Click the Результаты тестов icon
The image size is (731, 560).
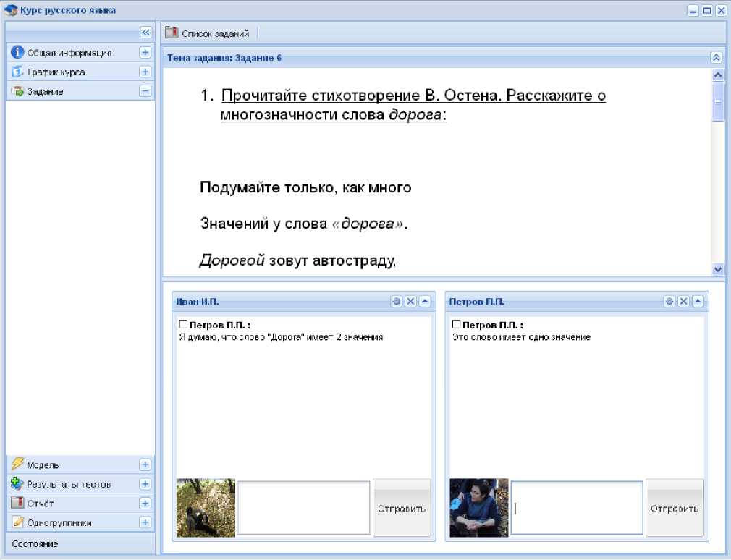point(18,483)
